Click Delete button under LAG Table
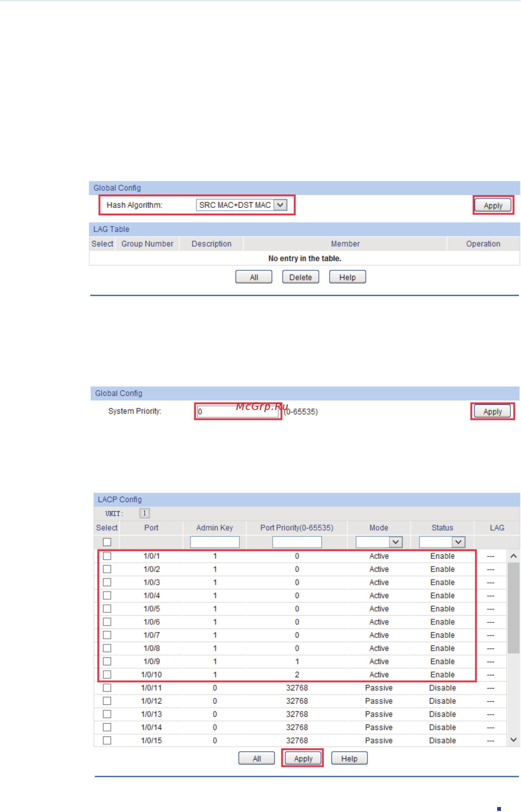 300,277
